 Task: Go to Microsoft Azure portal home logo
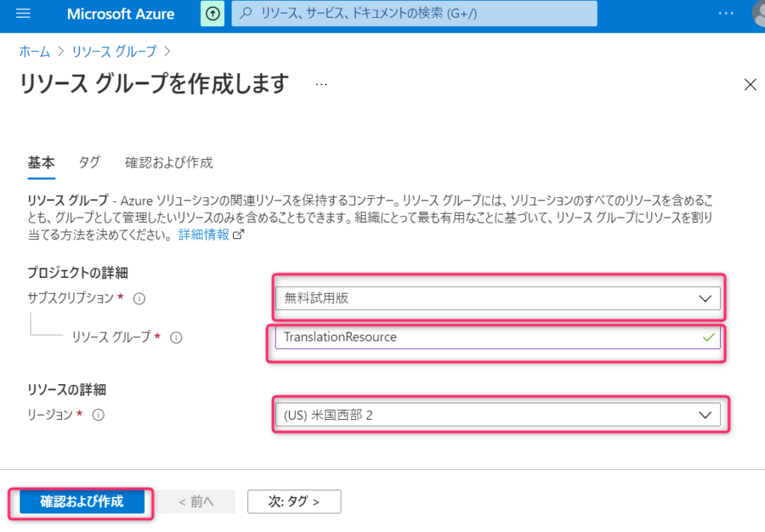[x=120, y=13]
